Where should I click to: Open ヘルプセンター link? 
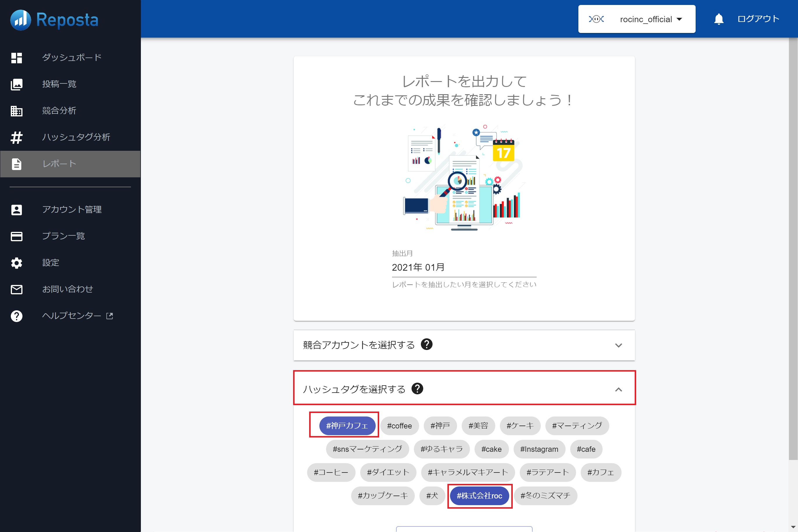pyautogui.click(x=70, y=316)
